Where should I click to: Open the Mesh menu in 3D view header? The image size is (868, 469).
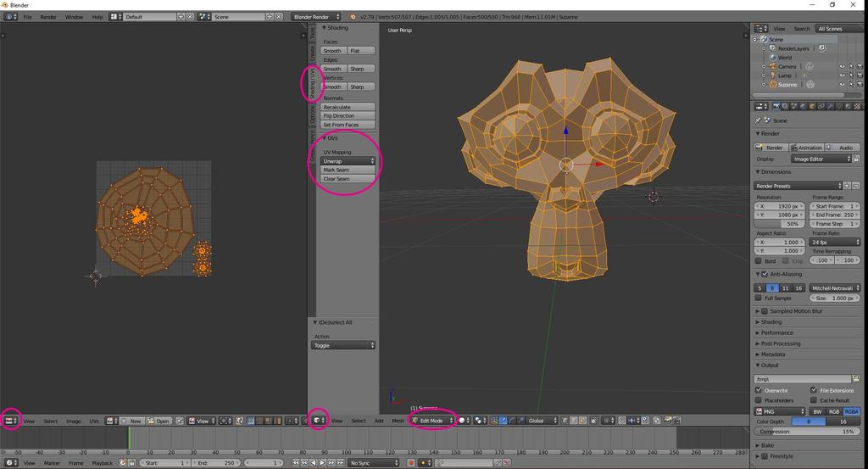tap(398, 422)
